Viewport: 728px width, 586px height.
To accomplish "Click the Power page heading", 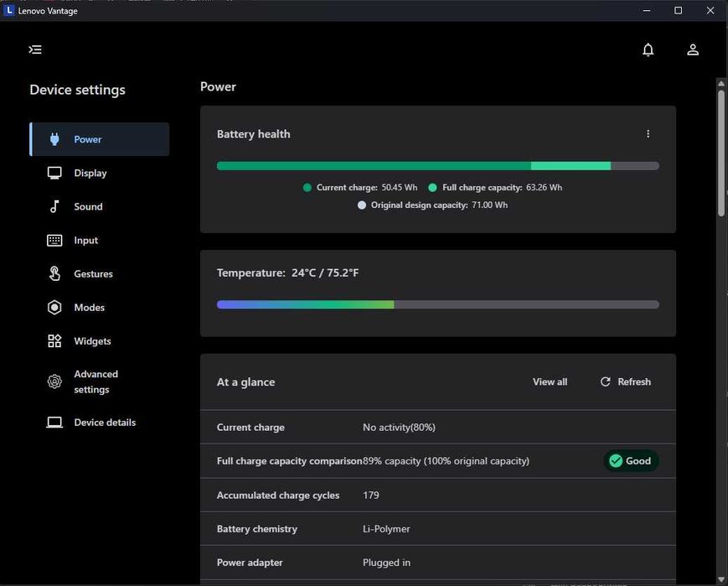I will coord(218,87).
